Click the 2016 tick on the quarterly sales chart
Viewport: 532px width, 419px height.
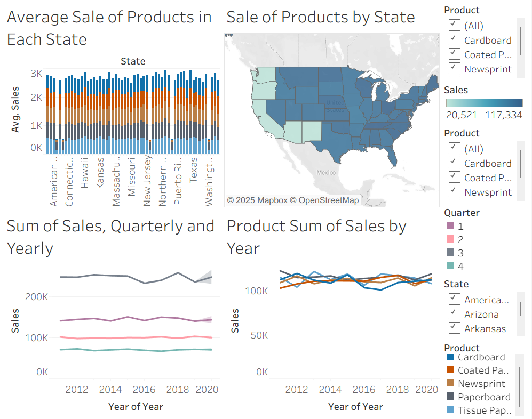point(144,389)
